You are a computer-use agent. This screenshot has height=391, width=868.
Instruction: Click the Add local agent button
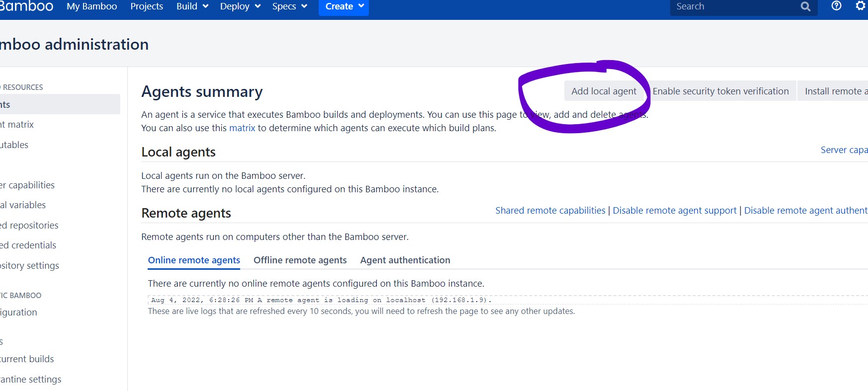point(604,91)
